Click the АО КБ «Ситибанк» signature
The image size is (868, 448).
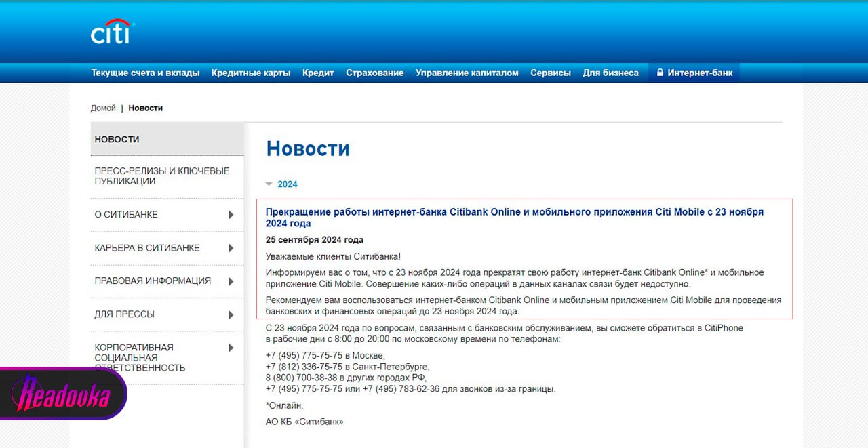[x=304, y=422]
